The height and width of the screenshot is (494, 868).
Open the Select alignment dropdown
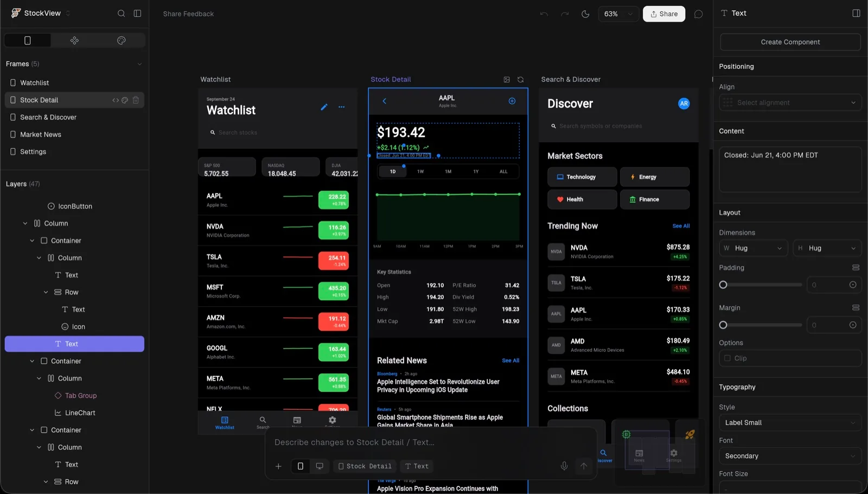(x=790, y=103)
